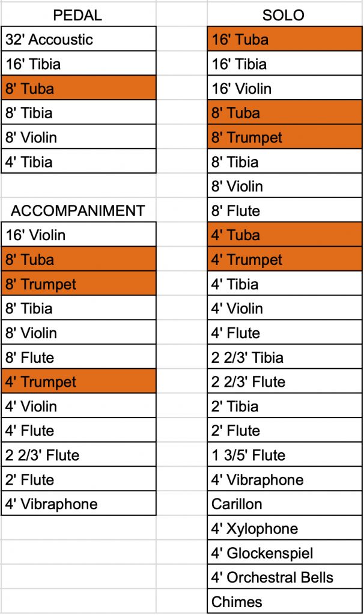Select the PEDAL header cell
The height and width of the screenshot is (615, 364).
point(78,16)
